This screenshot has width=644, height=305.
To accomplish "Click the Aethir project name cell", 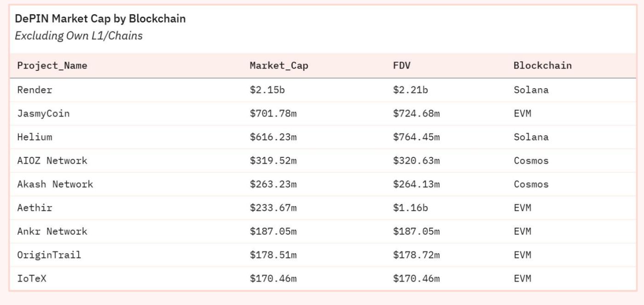I will click(34, 208).
